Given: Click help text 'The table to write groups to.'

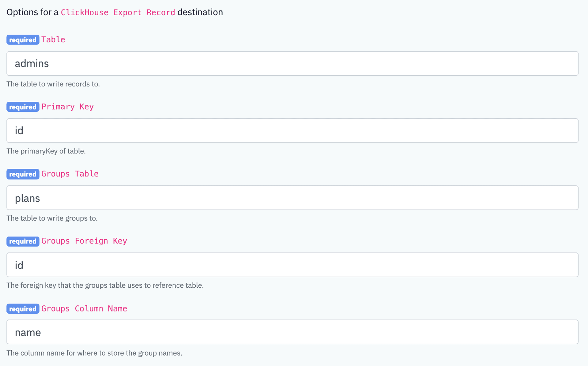Looking at the screenshot, I should [52, 218].
